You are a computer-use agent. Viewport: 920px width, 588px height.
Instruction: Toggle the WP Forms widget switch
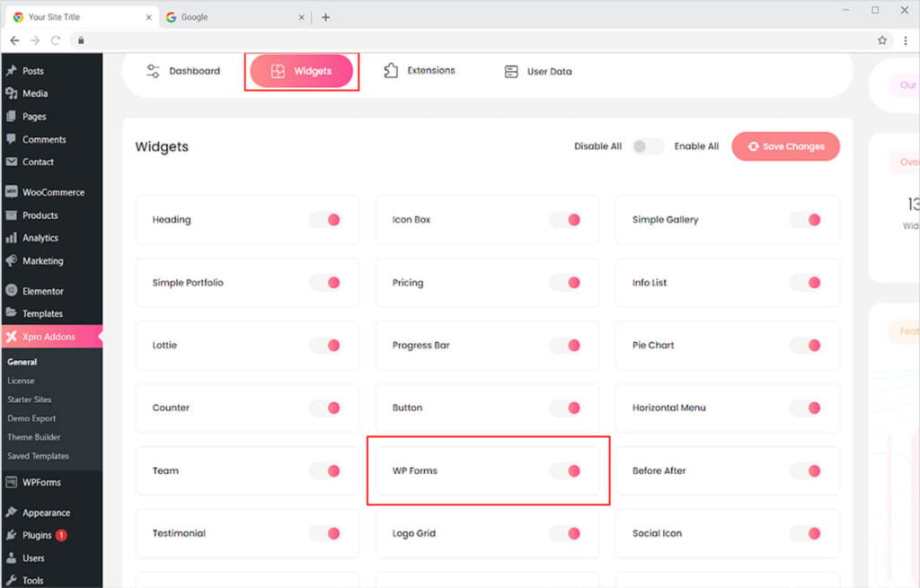[565, 470]
